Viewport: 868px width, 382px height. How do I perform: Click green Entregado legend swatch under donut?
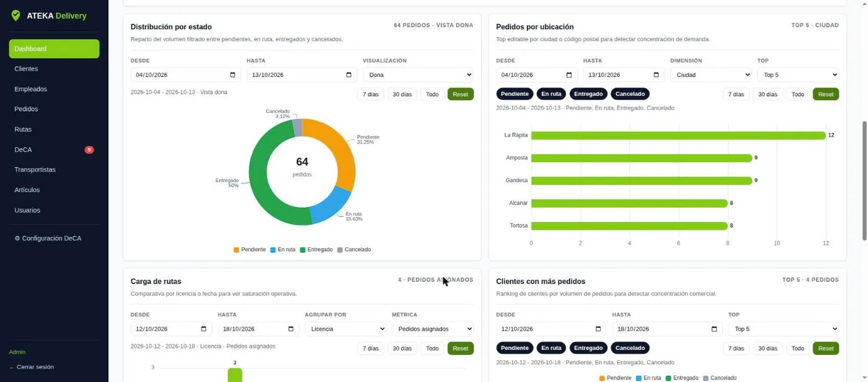point(303,250)
